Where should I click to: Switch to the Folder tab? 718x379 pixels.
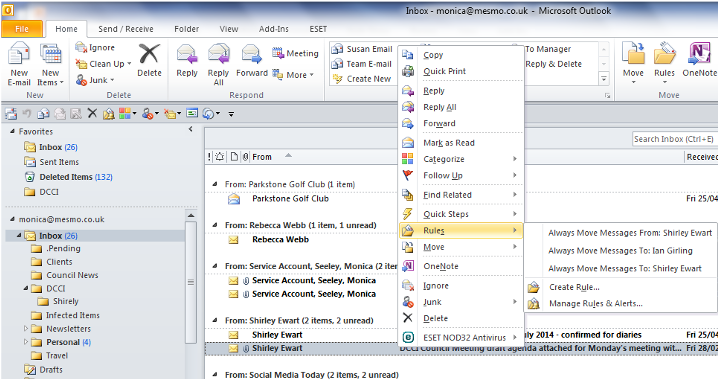186,29
